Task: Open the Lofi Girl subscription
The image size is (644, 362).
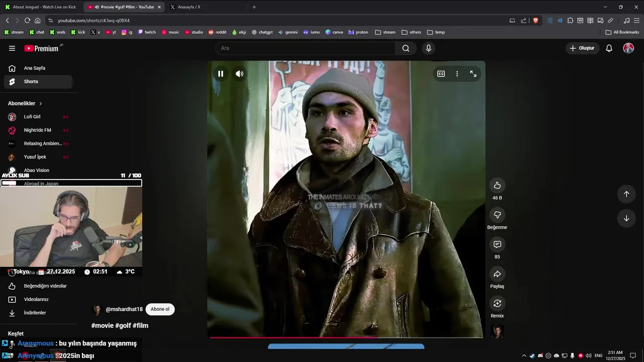Action: (x=38, y=117)
